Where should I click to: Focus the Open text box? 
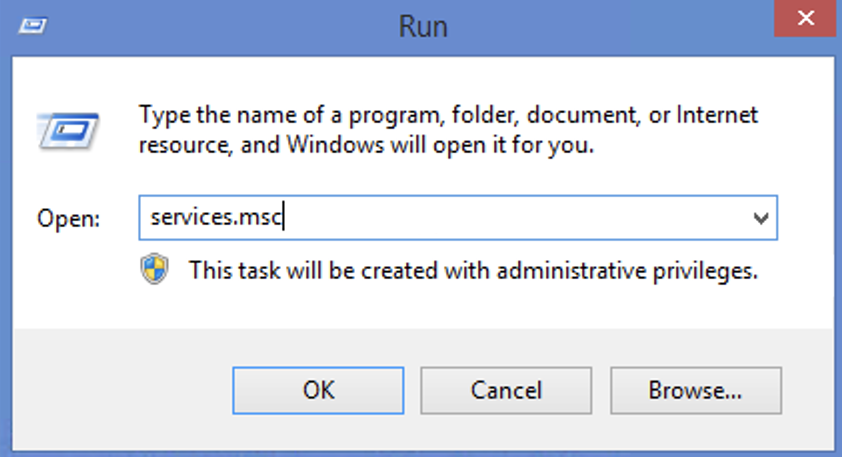click(x=458, y=217)
